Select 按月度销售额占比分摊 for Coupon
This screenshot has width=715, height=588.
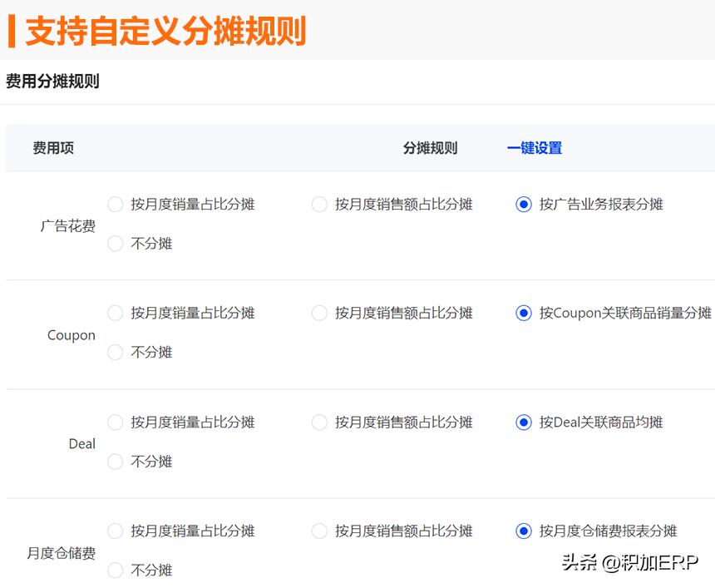coord(319,313)
